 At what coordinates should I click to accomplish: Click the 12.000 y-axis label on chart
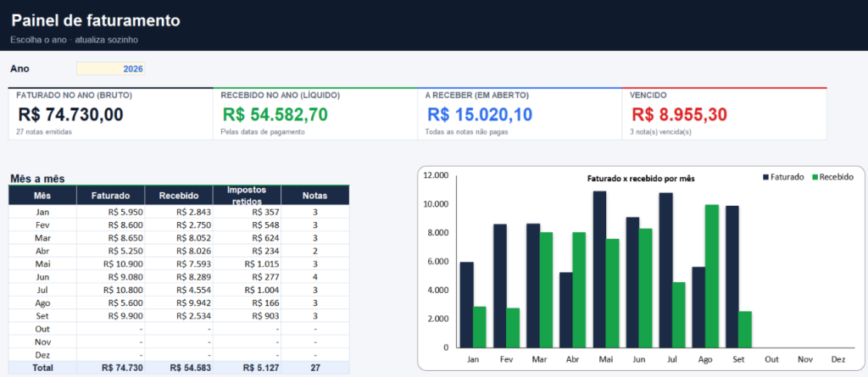435,175
